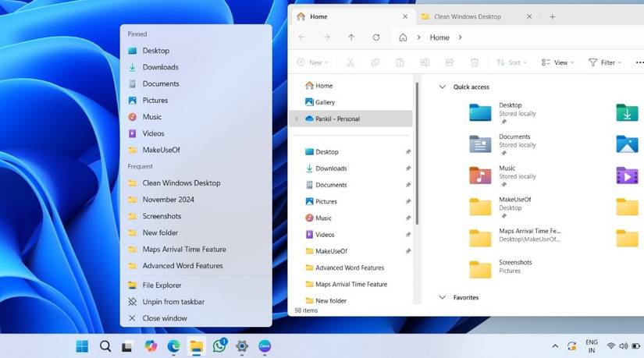This screenshot has height=358, width=644.
Task: Open Documents from the pinned jump list
Action: coord(196,83)
